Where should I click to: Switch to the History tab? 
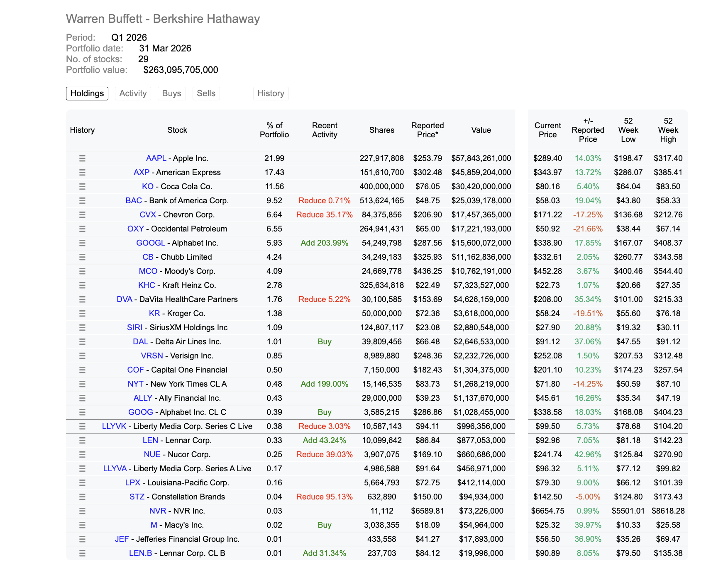coord(271,93)
